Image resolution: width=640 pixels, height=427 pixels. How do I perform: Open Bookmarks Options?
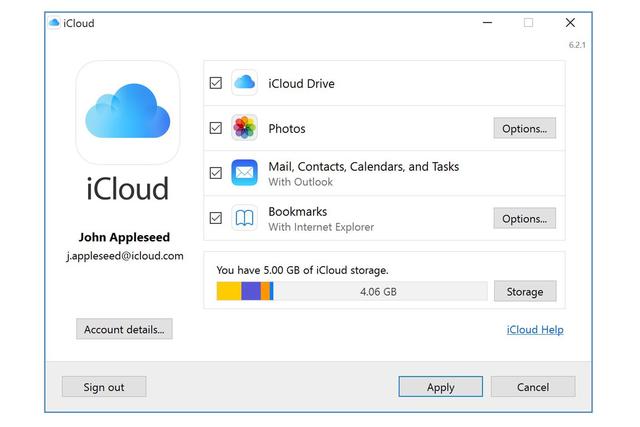[524, 218]
